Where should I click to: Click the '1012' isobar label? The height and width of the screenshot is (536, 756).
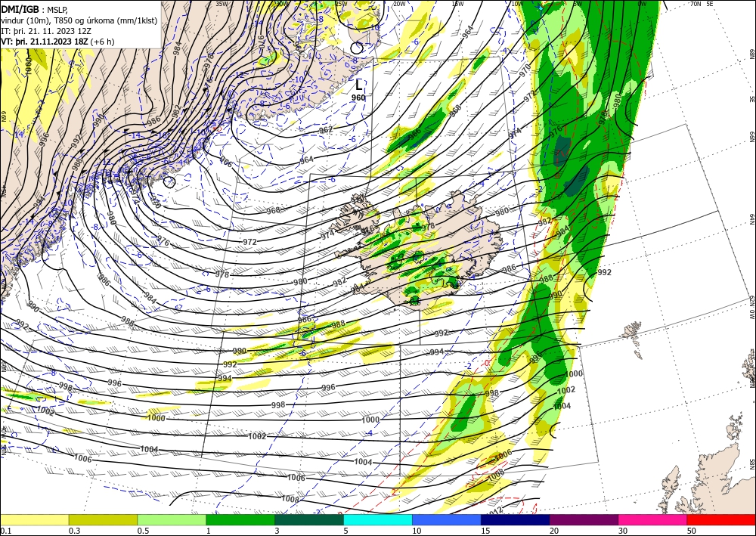coord(494,510)
